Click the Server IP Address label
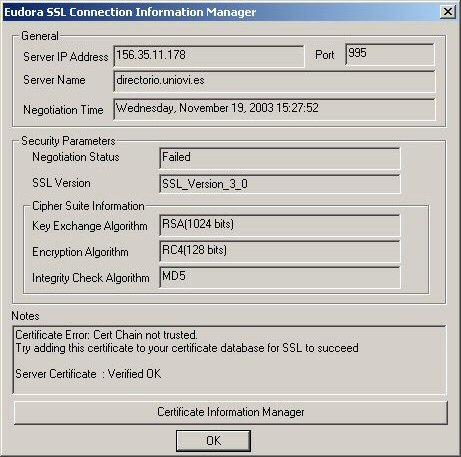The image size is (461, 457). pos(66,57)
